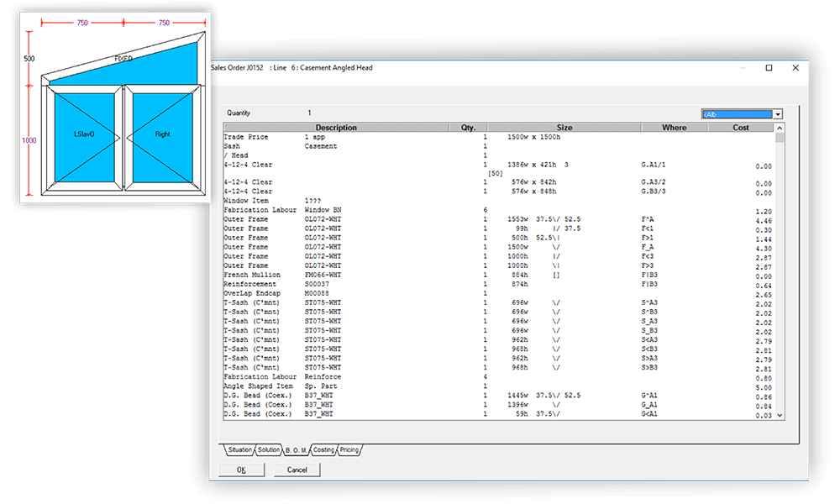
Task: Switch to the Situation tab
Action: [239, 449]
